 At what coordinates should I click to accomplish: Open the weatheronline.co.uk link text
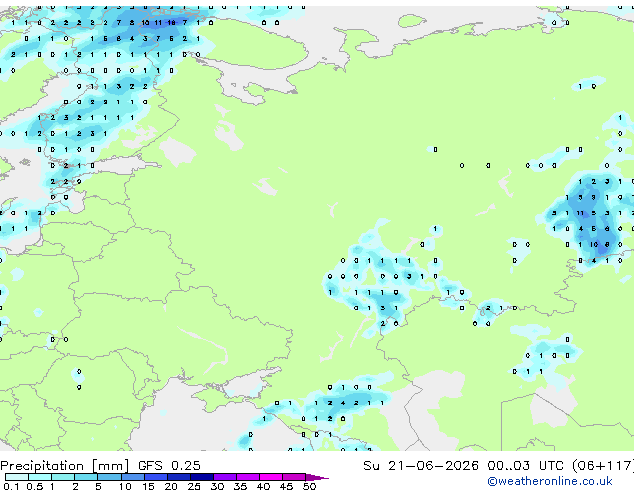tap(550, 481)
